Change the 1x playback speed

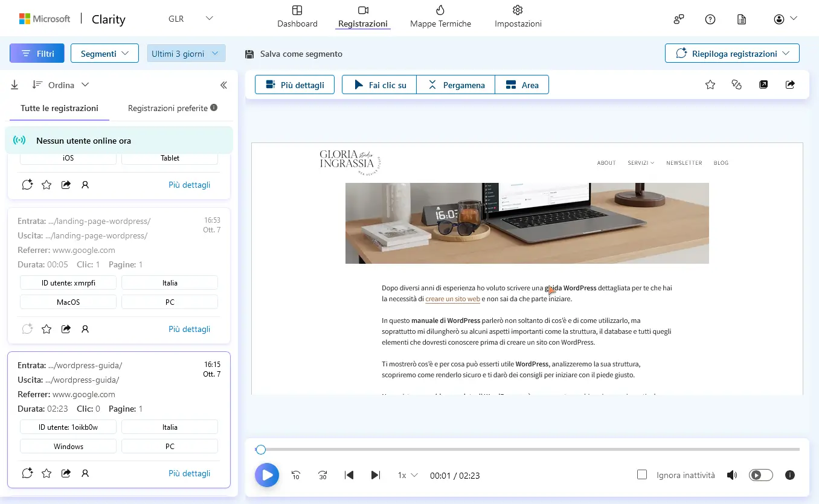coord(408,475)
